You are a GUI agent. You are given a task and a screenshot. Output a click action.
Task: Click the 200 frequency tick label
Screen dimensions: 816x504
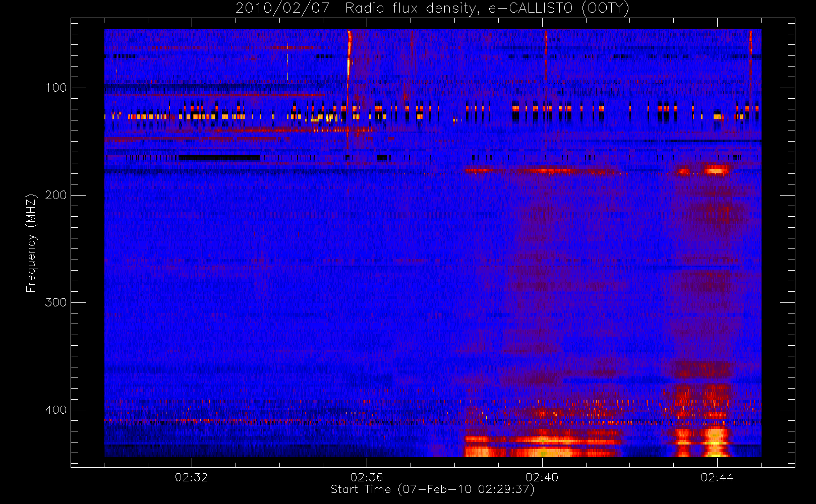point(56,195)
